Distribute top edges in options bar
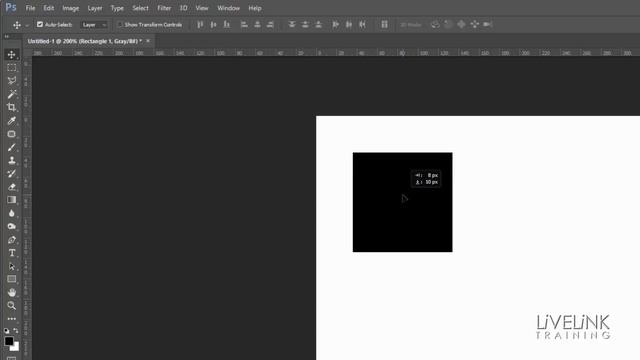The height and width of the screenshot is (360, 640). pos(292,24)
